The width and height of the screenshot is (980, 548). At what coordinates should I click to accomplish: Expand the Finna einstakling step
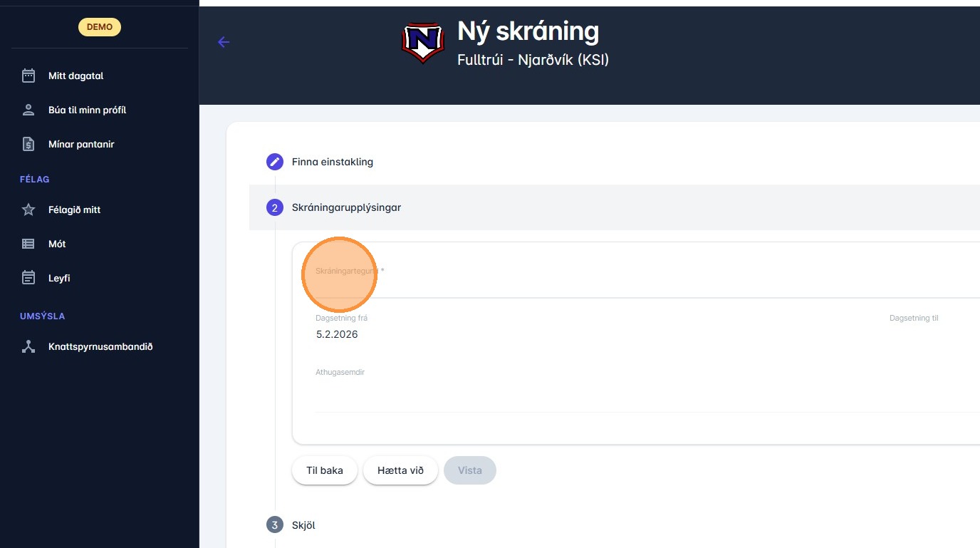[x=332, y=162]
